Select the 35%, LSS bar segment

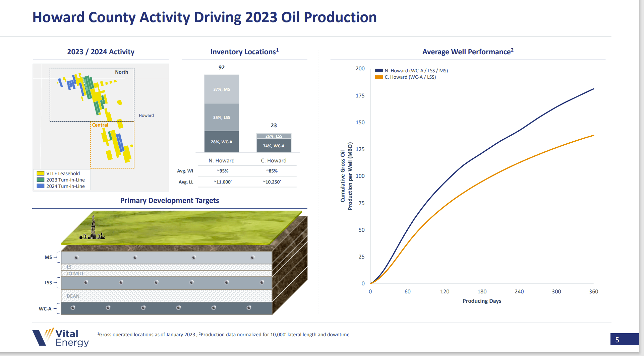point(222,117)
